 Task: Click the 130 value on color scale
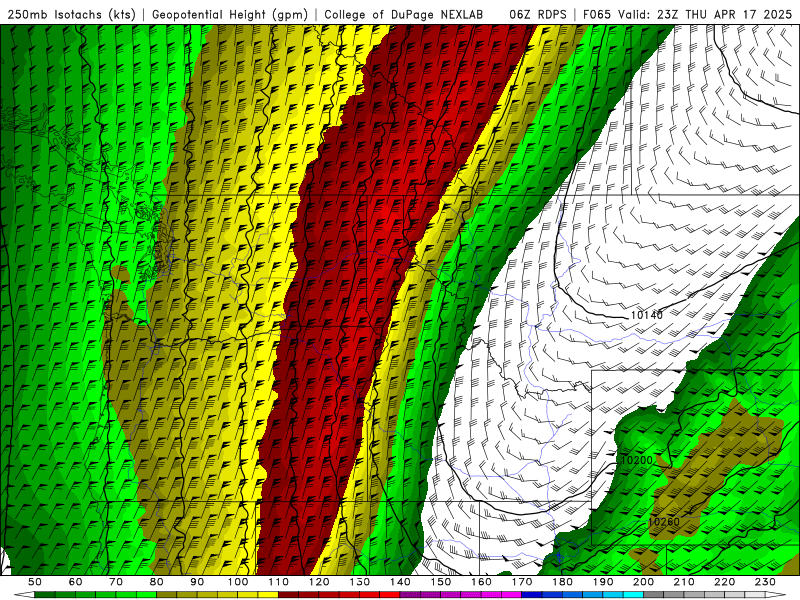pyautogui.click(x=360, y=582)
